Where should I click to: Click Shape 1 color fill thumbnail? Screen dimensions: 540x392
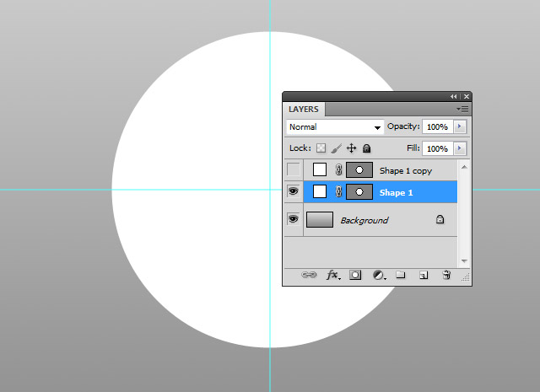[320, 191]
